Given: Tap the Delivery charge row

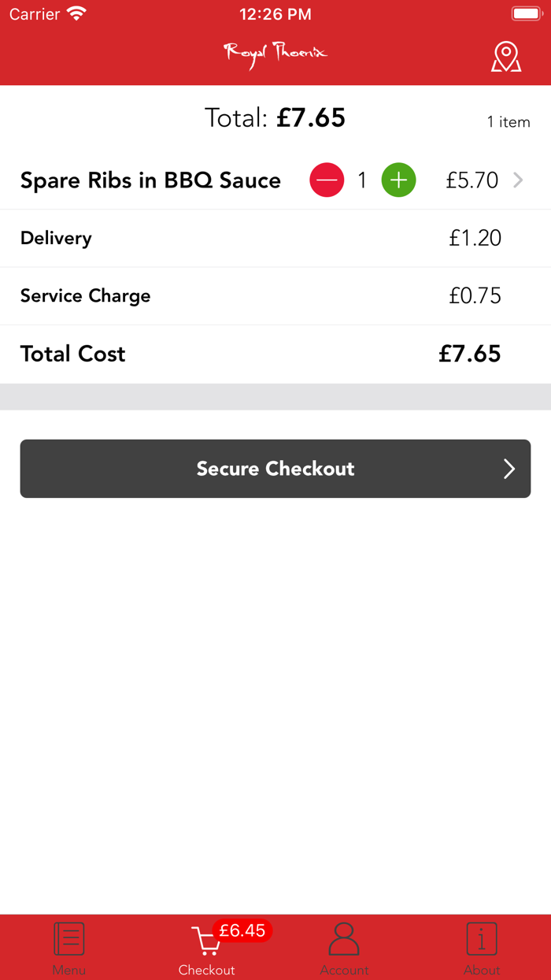Looking at the screenshot, I should [x=275, y=238].
